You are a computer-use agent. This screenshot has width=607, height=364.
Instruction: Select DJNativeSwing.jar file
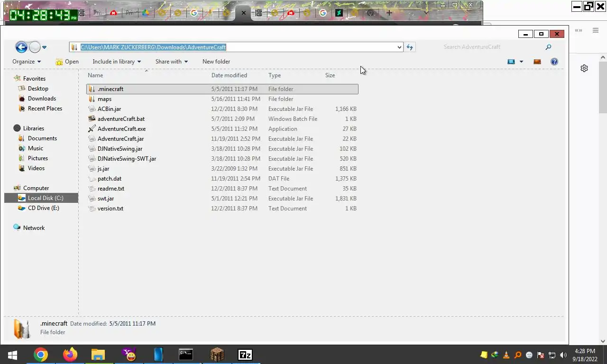(x=222, y=149)
